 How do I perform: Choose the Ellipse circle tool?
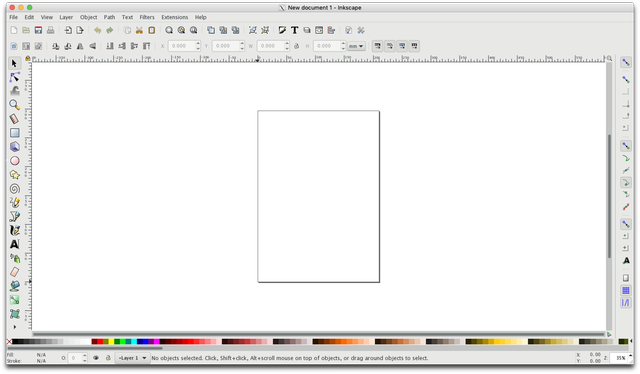tap(14, 161)
